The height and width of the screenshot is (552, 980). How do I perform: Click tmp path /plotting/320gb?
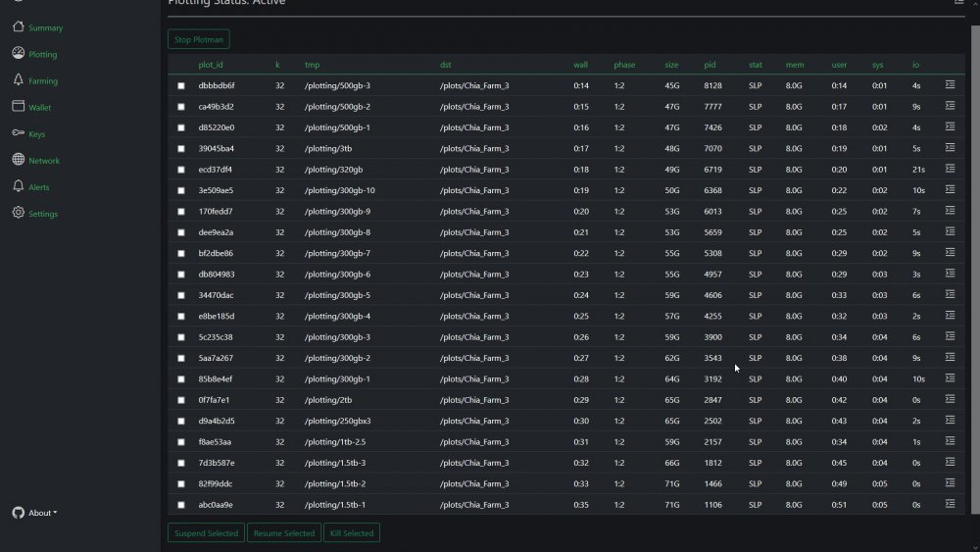click(x=334, y=170)
